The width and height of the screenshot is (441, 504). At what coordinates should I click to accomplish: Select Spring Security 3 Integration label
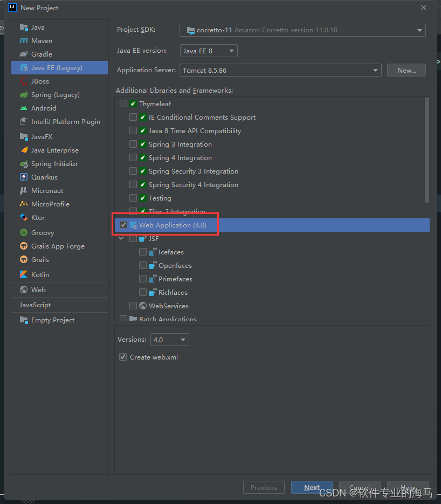[x=194, y=171]
